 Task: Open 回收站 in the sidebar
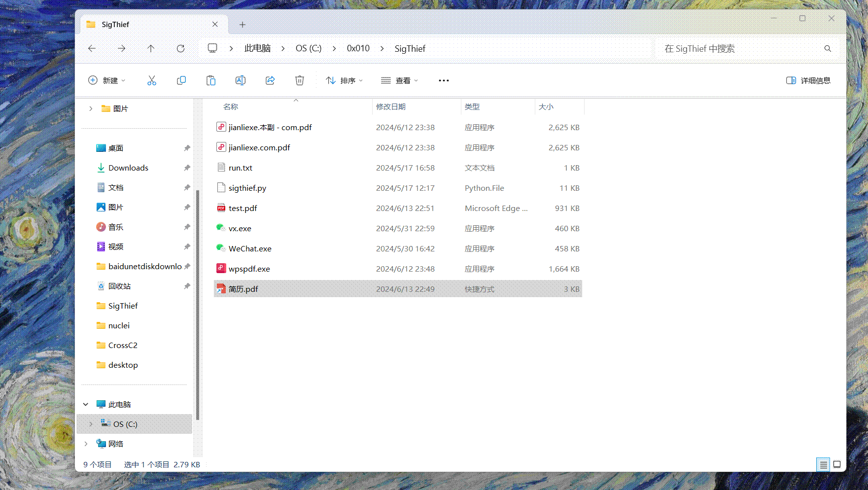point(119,286)
